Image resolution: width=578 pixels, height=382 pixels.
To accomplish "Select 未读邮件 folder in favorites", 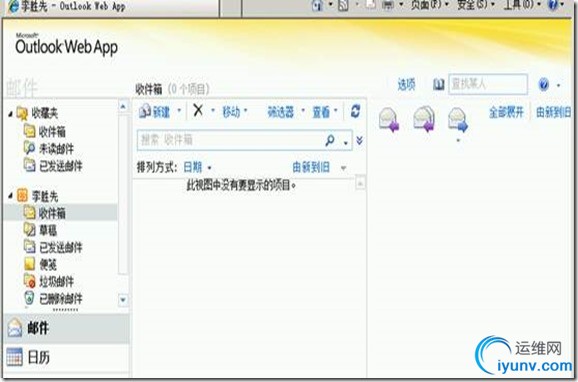I will [49, 148].
